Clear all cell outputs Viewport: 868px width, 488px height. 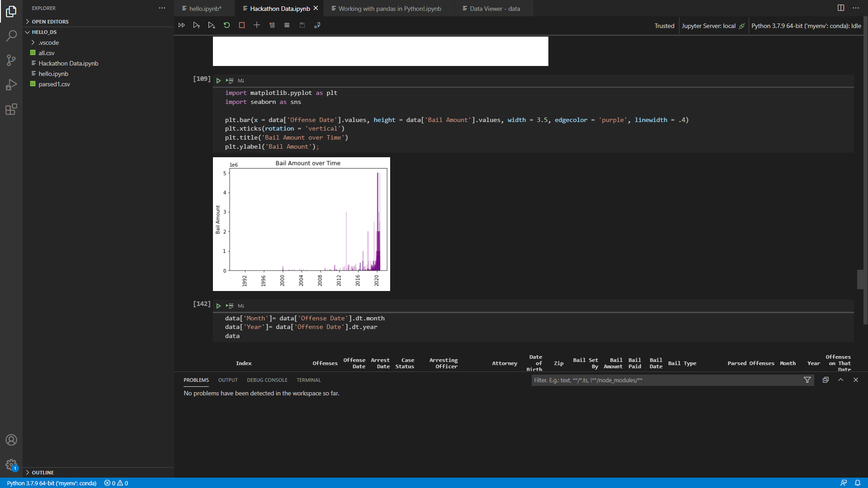click(272, 25)
